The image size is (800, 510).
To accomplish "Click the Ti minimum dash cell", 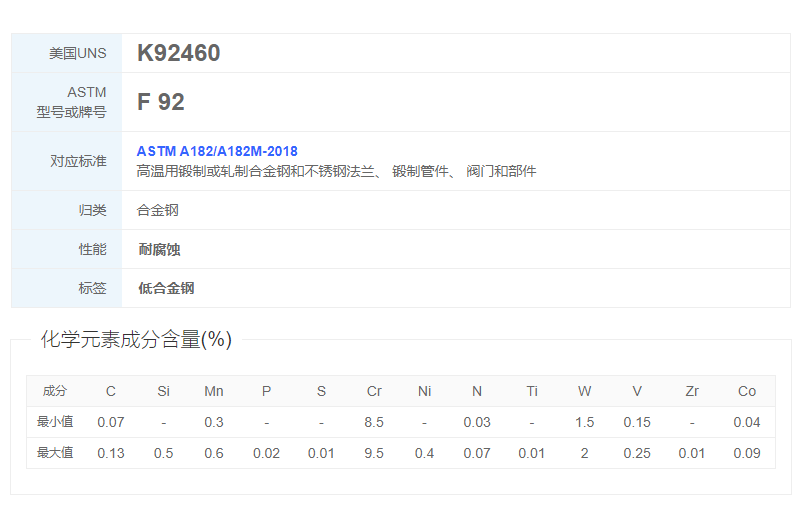I will [x=532, y=423].
